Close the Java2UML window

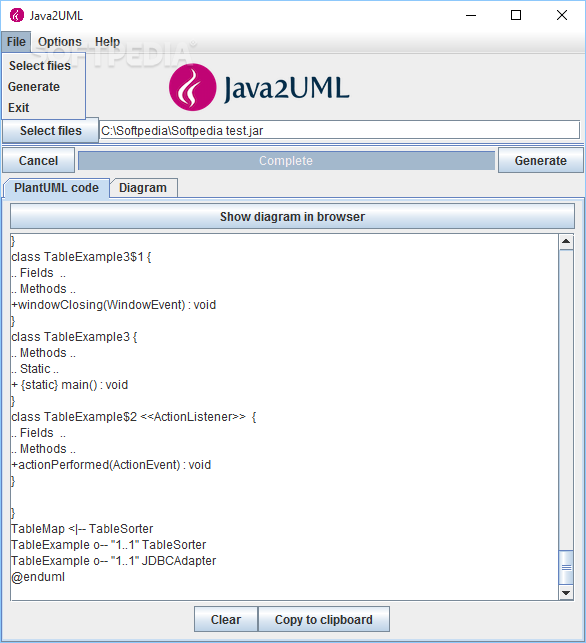pos(562,16)
